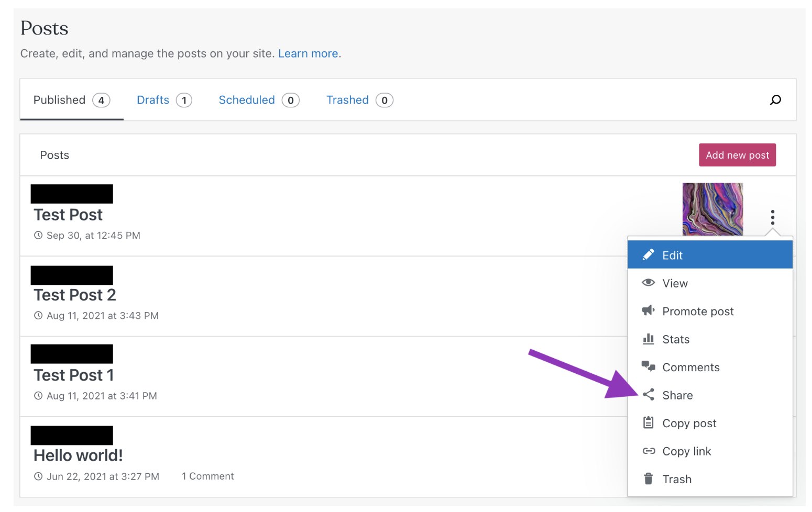Select the bar-chart Stats icon
This screenshot has width=812, height=512.
coord(649,339)
